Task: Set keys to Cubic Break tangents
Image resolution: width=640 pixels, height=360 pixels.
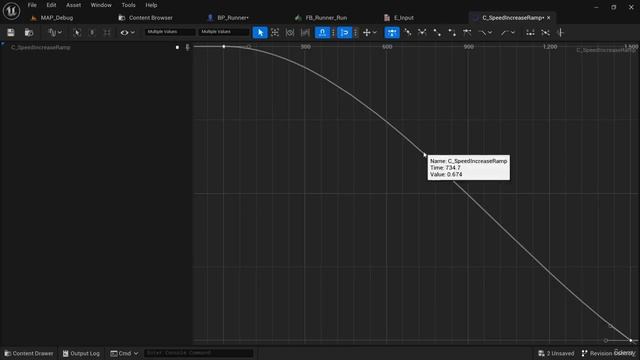Action: 422,33
